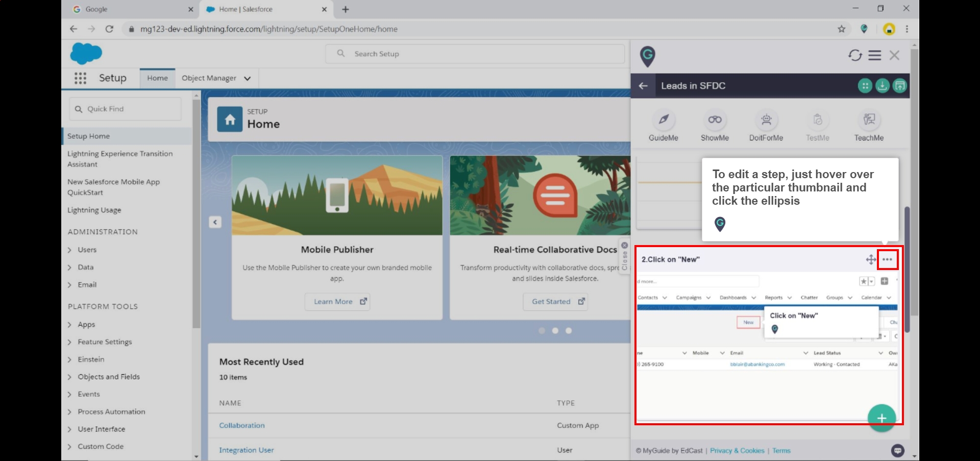Click the Setup sidebar scrollbar
Viewport: 980px width, 461px height.
(197, 214)
